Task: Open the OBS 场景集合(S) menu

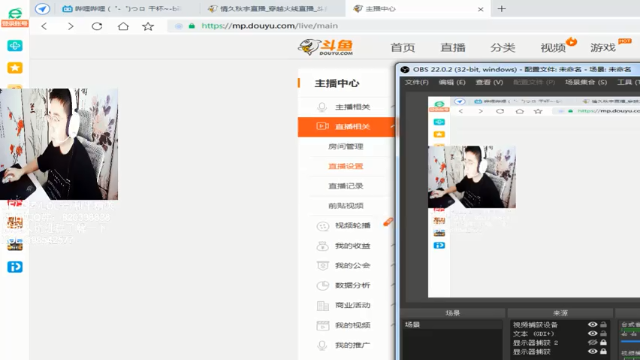Action: [586, 82]
